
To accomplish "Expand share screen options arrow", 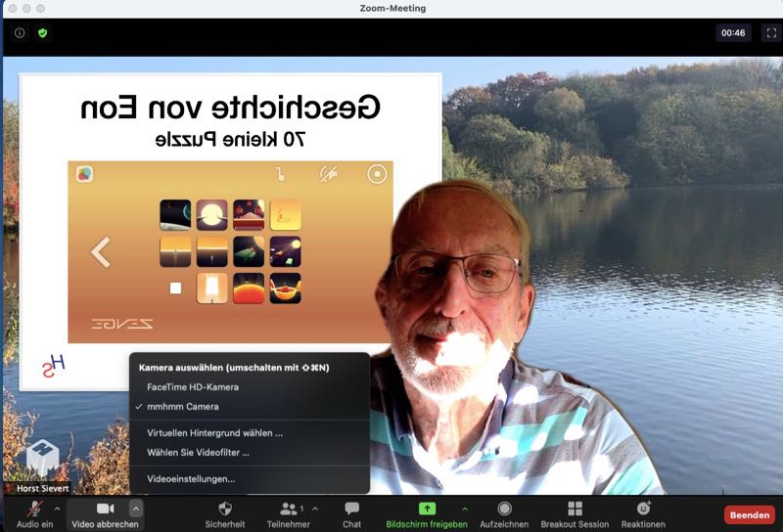I will (x=464, y=508).
